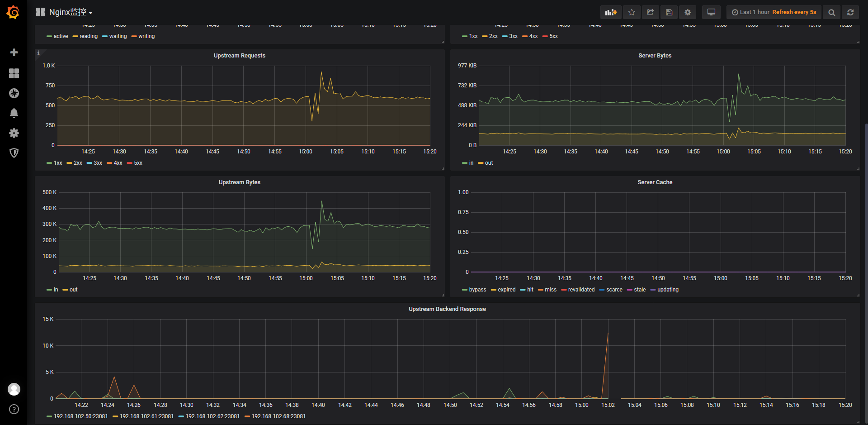
Task: Open the Create menu from the sidebar plus icon
Action: [x=14, y=53]
